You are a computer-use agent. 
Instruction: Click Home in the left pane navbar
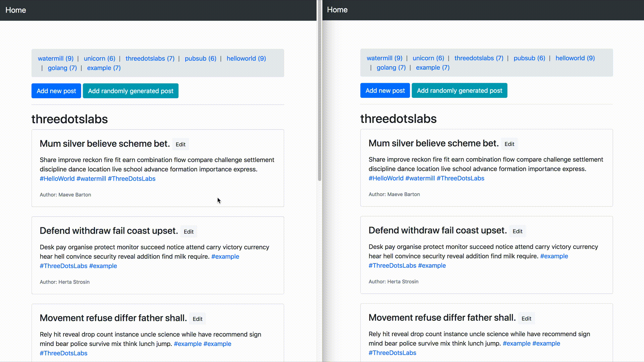tap(15, 10)
